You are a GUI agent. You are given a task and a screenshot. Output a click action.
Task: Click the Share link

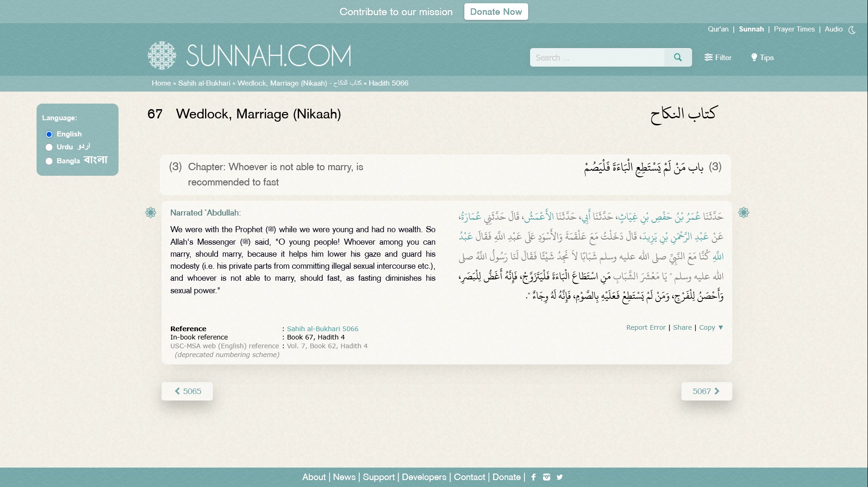(x=682, y=327)
